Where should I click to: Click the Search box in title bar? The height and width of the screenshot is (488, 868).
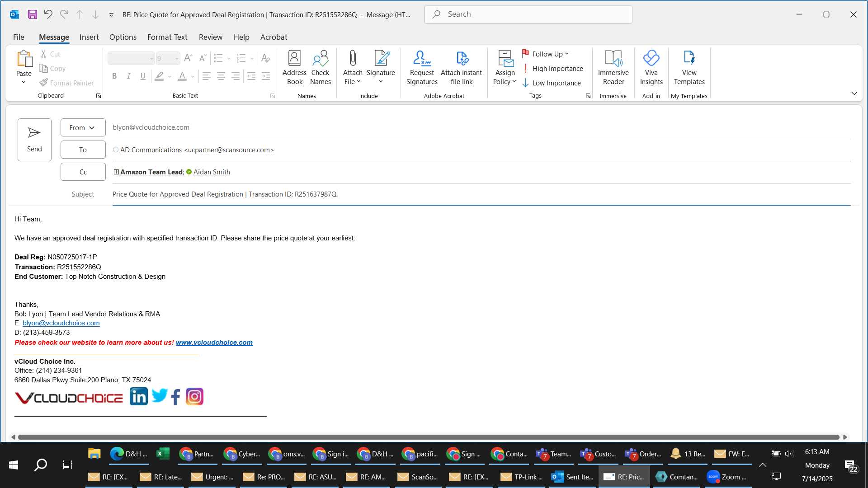[x=528, y=14]
